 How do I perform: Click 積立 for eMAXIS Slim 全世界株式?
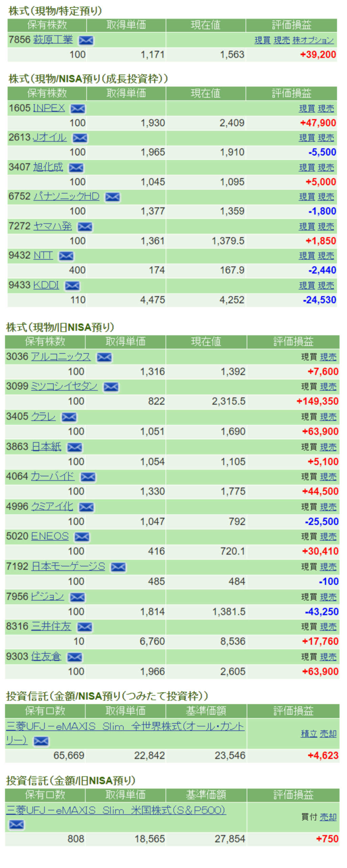click(x=309, y=734)
